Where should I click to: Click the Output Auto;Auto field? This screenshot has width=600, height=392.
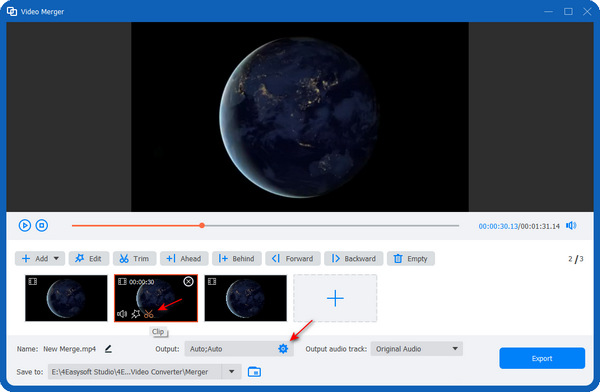pos(239,349)
